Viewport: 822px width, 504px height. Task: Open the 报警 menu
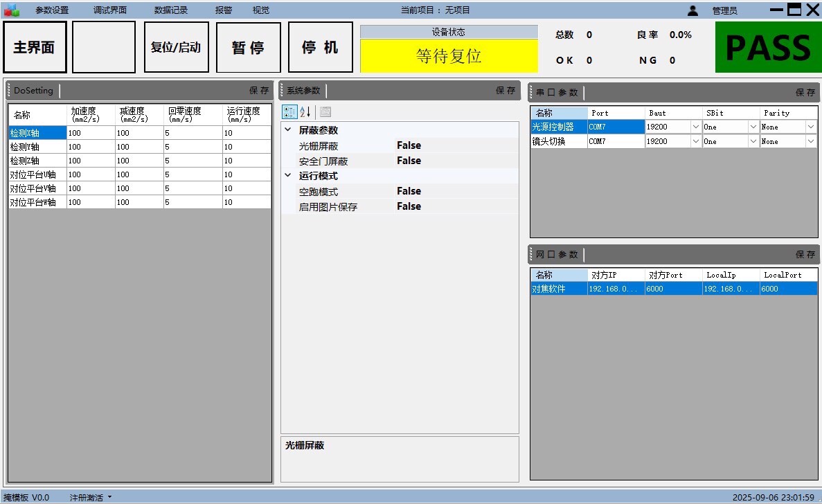click(x=223, y=10)
